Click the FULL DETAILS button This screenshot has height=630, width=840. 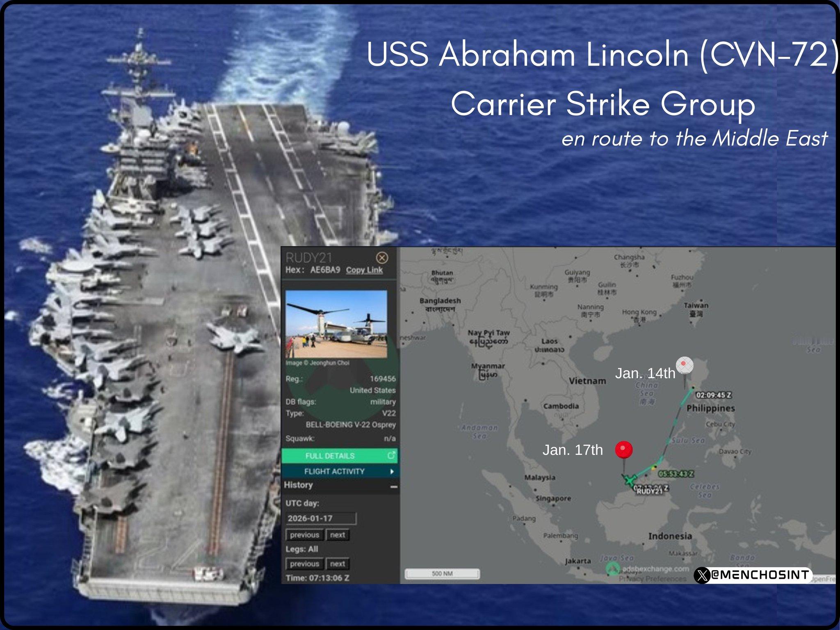pyautogui.click(x=330, y=456)
